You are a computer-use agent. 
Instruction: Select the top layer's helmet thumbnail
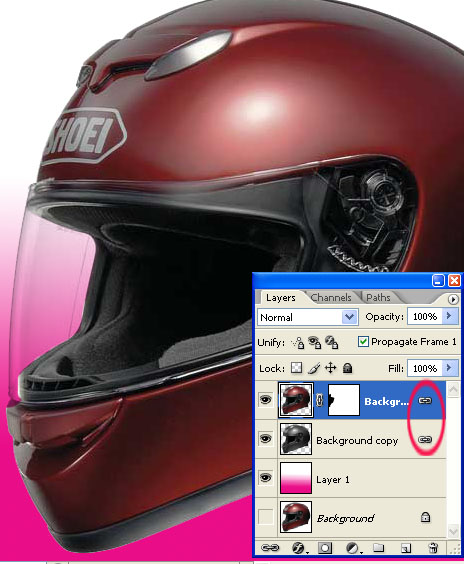click(296, 400)
